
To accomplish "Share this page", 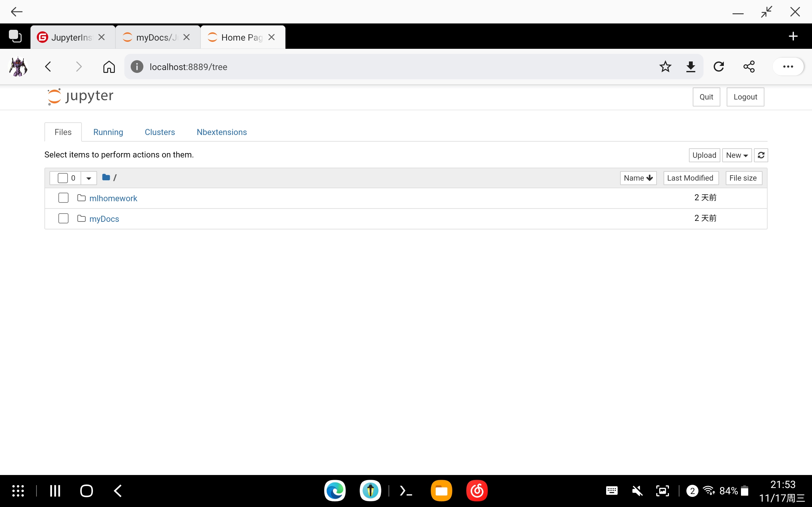I will tap(749, 67).
